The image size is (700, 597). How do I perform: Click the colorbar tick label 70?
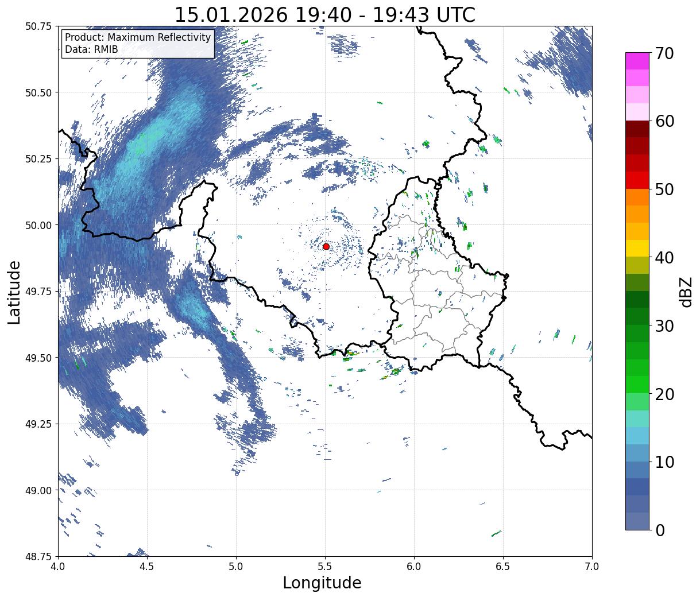(x=664, y=53)
